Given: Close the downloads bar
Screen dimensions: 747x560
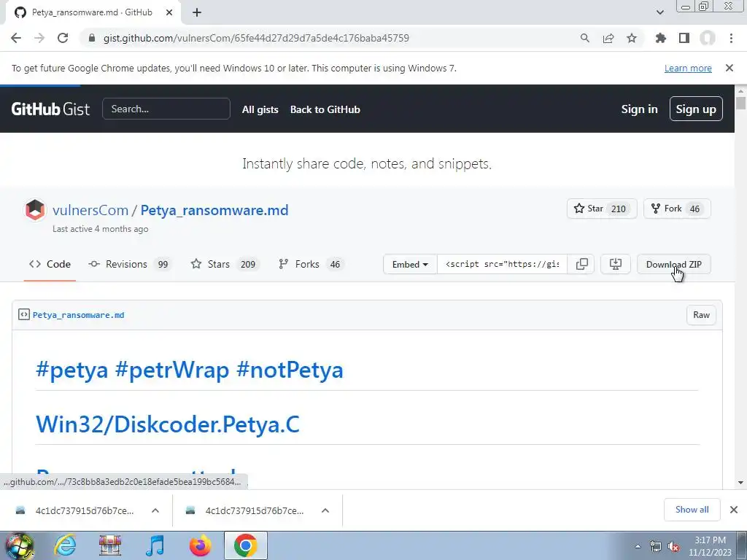Looking at the screenshot, I should [734, 510].
